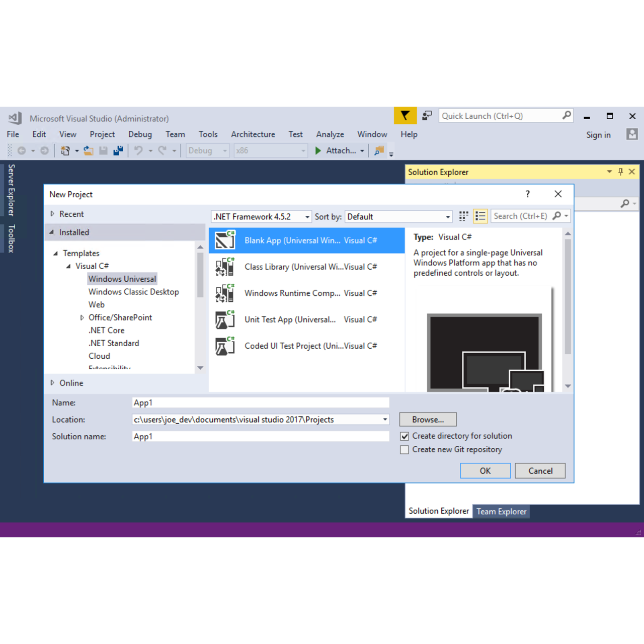The image size is (644, 644).
Task: Open a file using the toolbar icon
Action: coord(89,150)
